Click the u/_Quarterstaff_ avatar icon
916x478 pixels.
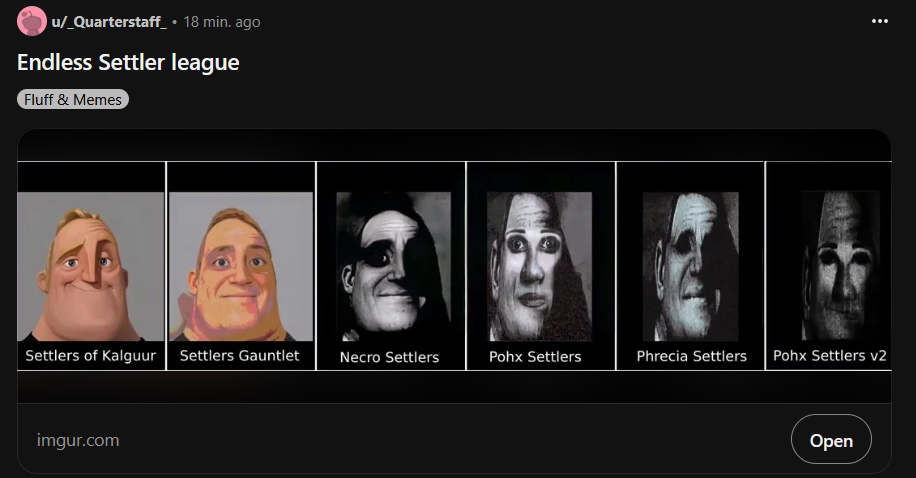[x=32, y=22]
